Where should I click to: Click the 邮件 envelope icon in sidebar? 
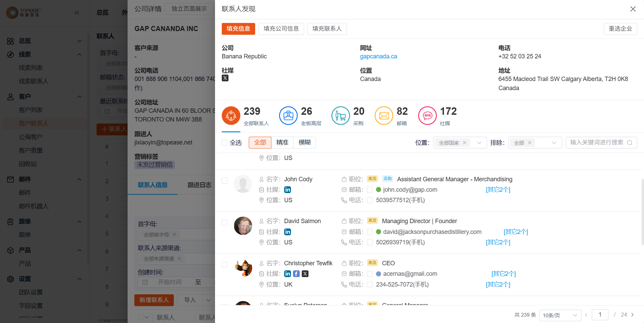point(10,179)
